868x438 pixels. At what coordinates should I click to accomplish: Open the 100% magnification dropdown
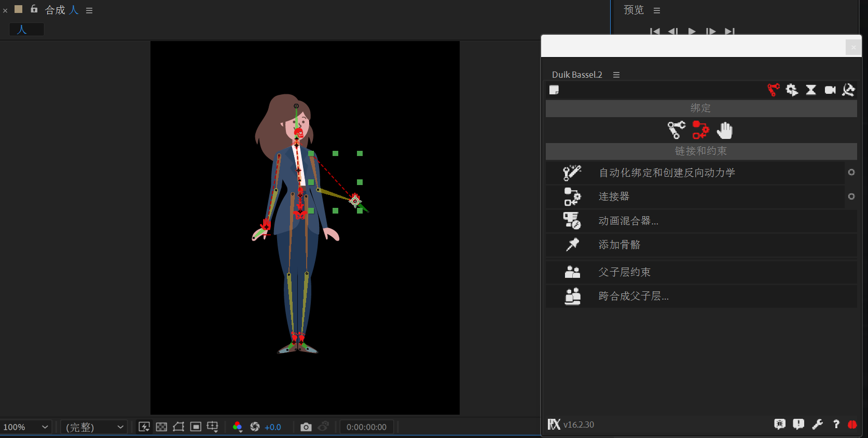pyautogui.click(x=26, y=427)
